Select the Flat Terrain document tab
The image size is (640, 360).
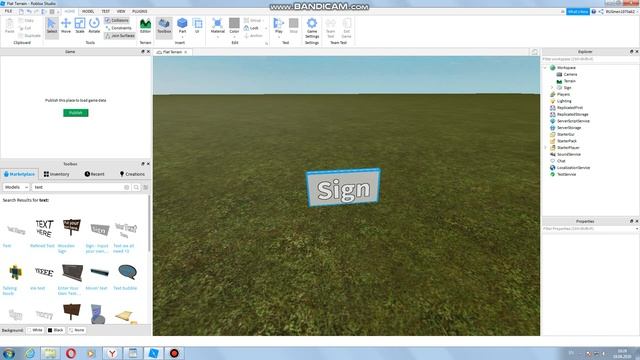[x=172, y=52]
